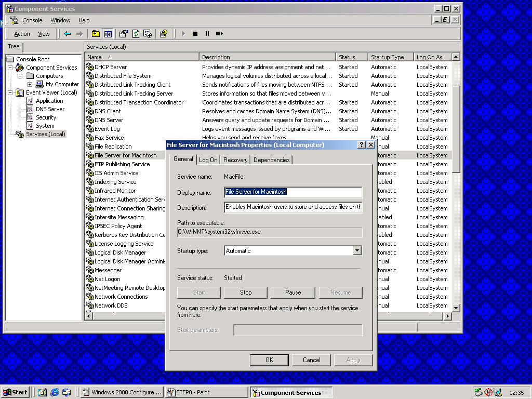Select the Security event log node
The image size is (532, 399).
point(46,117)
